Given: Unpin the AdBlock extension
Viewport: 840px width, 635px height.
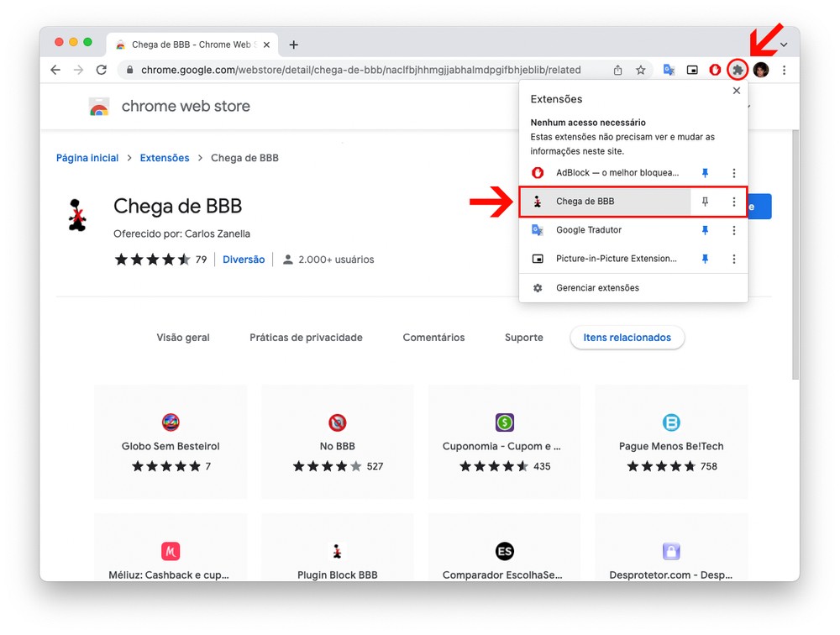Looking at the screenshot, I should point(705,173).
